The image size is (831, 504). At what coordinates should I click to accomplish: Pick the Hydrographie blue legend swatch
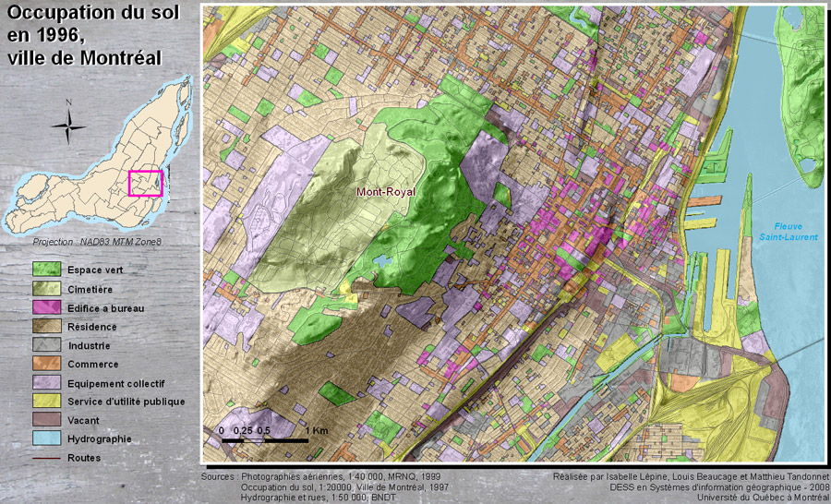[47, 438]
